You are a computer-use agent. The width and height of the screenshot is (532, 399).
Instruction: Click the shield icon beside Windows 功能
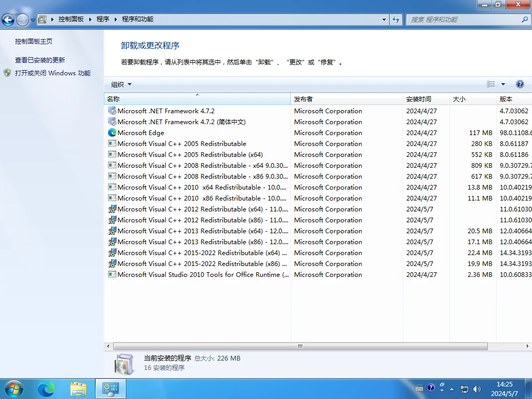(x=7, y=73)
